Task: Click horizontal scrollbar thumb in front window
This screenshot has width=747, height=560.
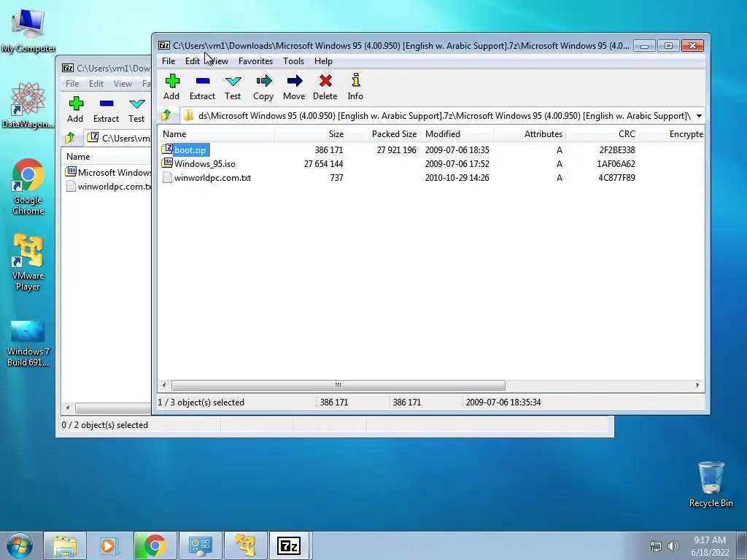Action: (338, 385)
